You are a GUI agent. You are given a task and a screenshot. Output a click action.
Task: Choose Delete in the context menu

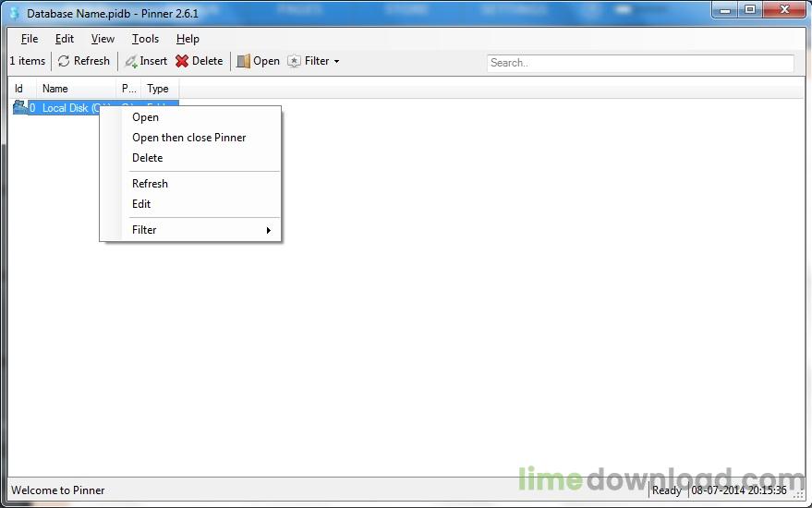[190, 158]
